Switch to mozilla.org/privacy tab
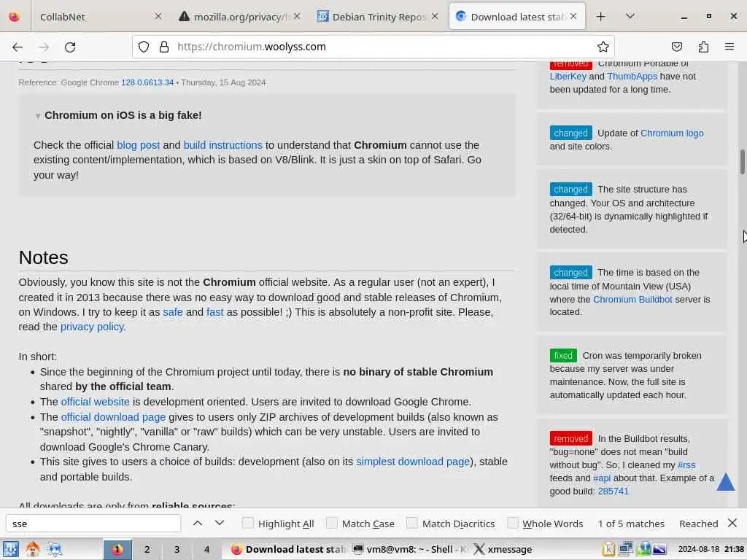Image resolution: width=747 pixels, height=560 pixels. pos(239,17)
